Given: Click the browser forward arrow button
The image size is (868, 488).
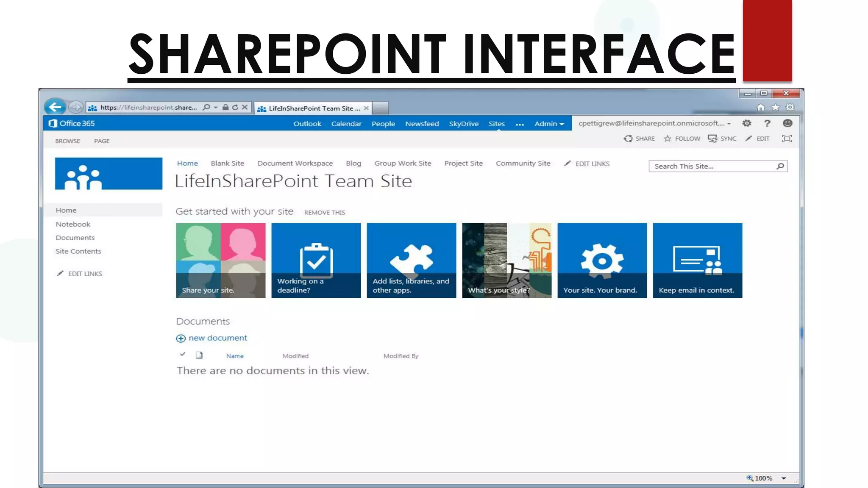Looking at the screenshot, I should click(75, 107).
